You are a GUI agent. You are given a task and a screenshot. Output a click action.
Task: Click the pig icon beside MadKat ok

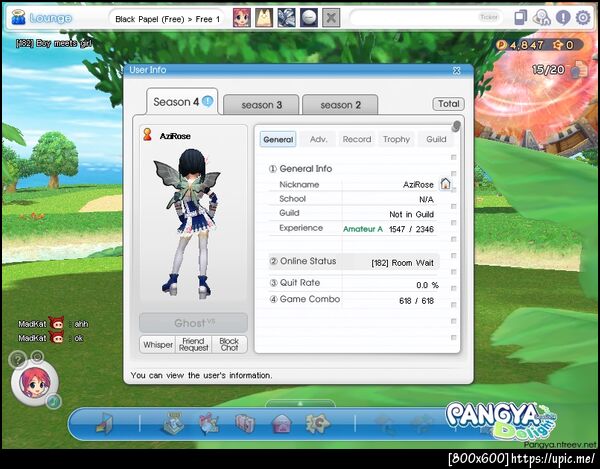click(x=57, y=338)
